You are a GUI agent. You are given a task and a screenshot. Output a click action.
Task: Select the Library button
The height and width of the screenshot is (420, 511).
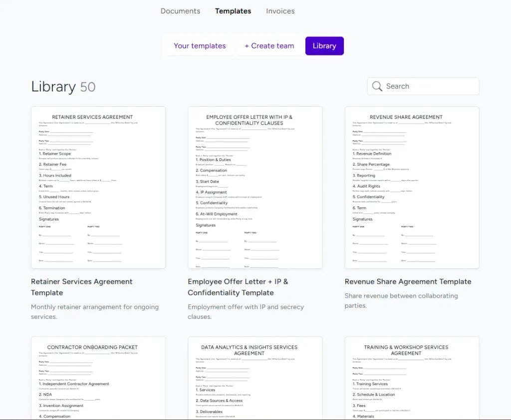tap(324, 46)
